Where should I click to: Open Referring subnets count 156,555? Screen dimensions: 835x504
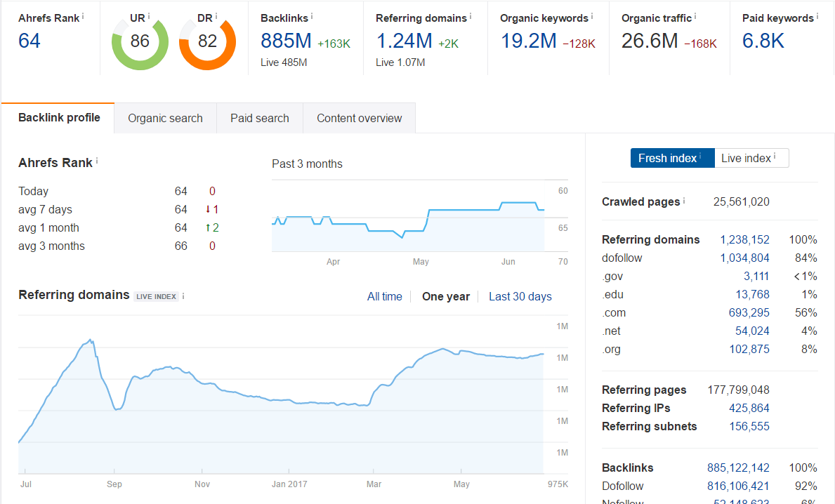tap(749, 426)
